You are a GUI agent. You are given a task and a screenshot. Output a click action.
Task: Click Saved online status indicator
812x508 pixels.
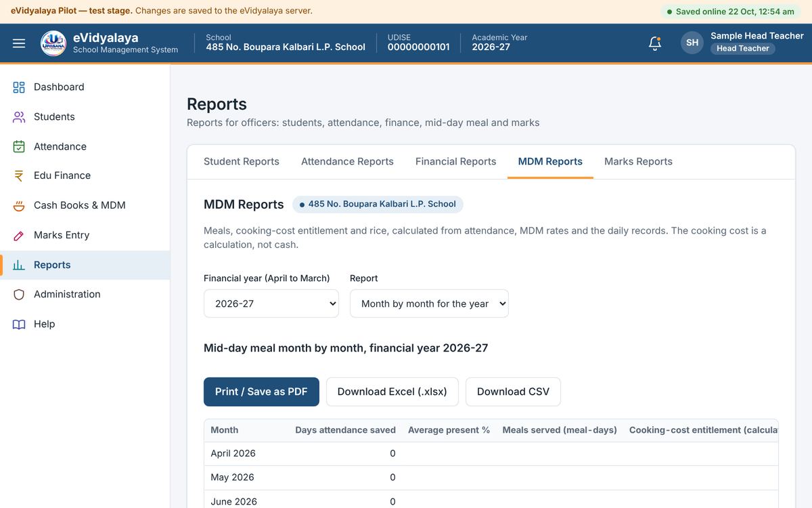pyautogui.click(x=731, y=12)
